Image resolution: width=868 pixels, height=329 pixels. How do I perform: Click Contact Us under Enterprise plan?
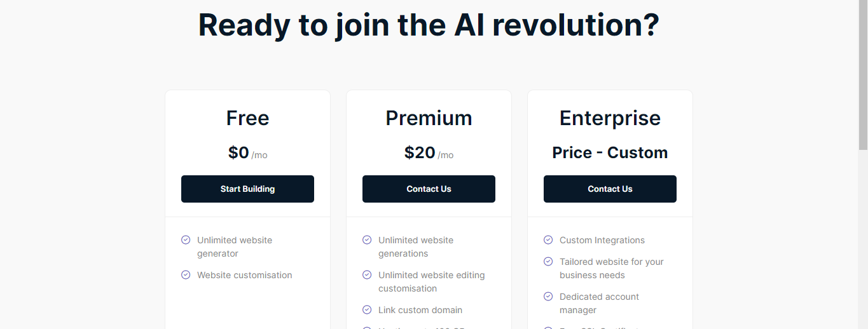610,189
